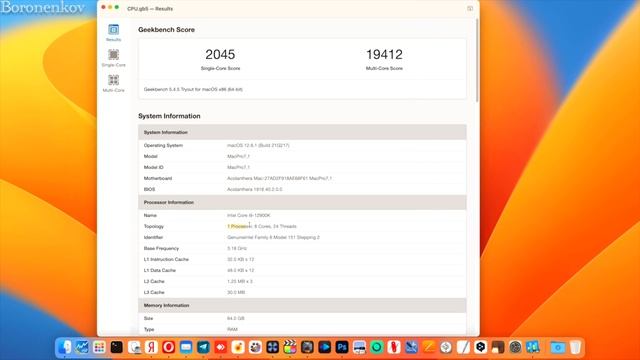This screenshot has width=640, height=360.
Task: Open the orange Pages icon in dock
Action: pos(429,347)
